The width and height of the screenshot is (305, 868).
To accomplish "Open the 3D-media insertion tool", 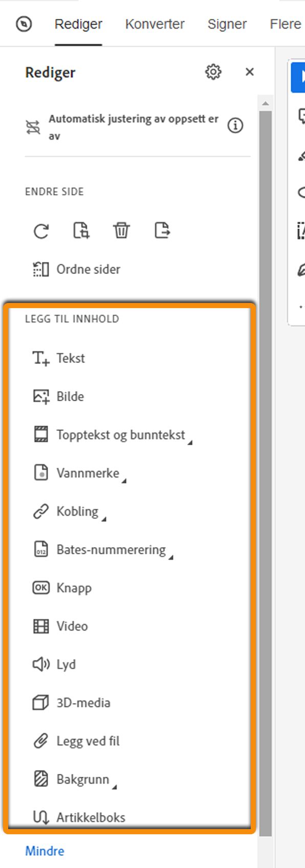I will (83, 703).
